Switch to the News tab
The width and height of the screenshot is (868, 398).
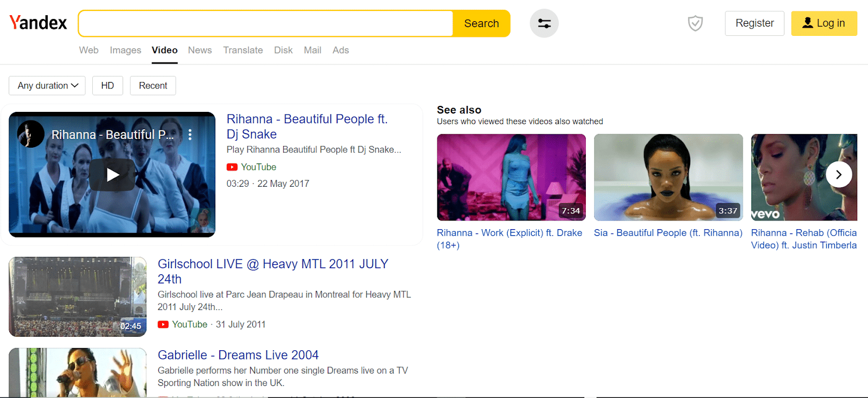(x=200, y=50)
